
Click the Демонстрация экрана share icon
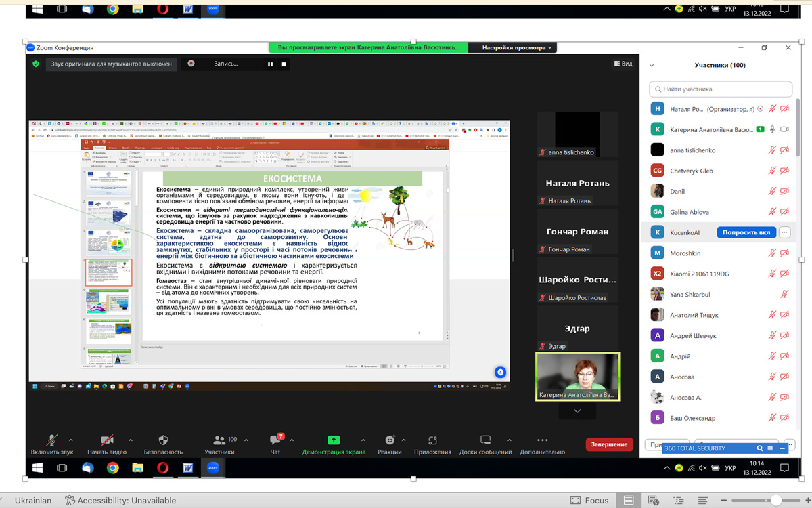click(x=333, y=440)
